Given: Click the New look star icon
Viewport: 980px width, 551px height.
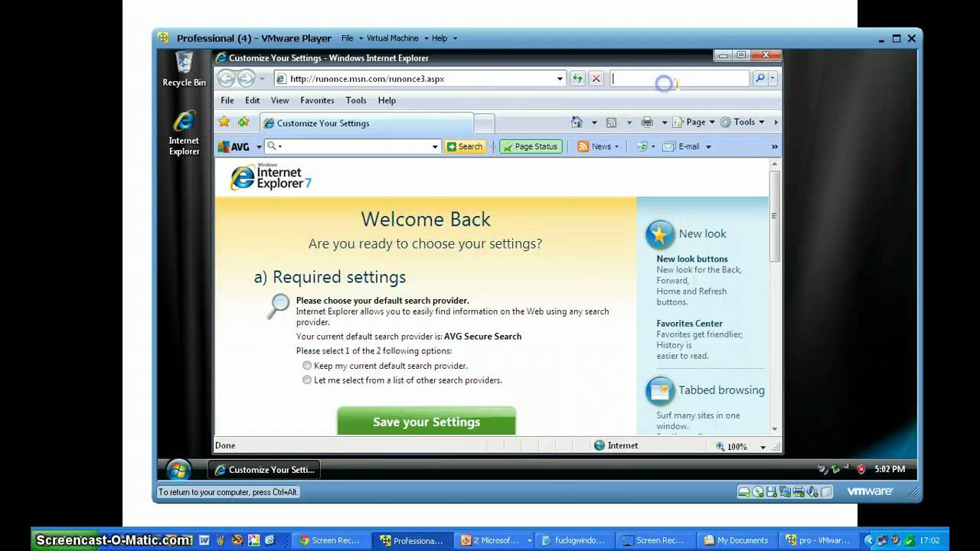Looking at the screenshot, I should pyautogui.click(x=660, y=235).
